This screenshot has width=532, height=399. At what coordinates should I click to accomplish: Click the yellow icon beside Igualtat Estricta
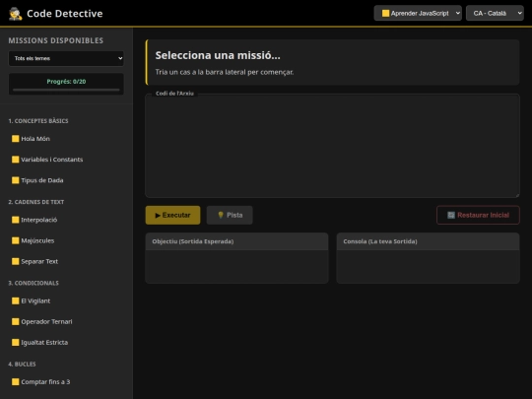15,343
